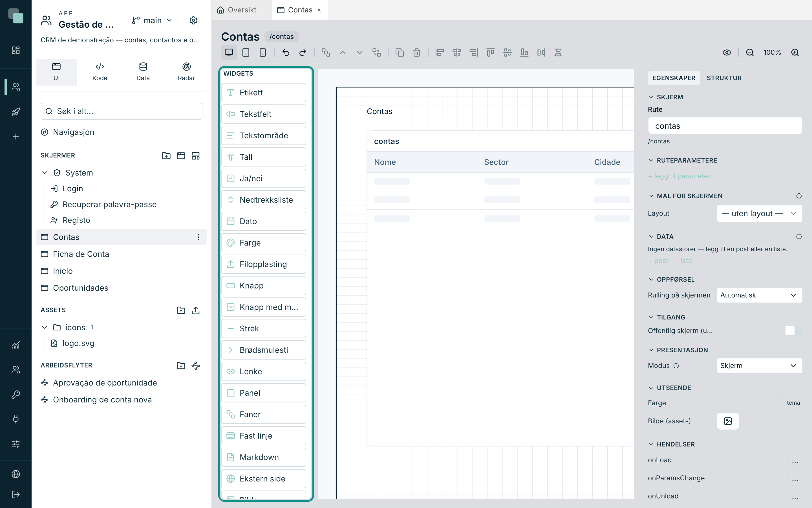Redo the last canvas change
812x508 pixels.
(x=303, y=52)
